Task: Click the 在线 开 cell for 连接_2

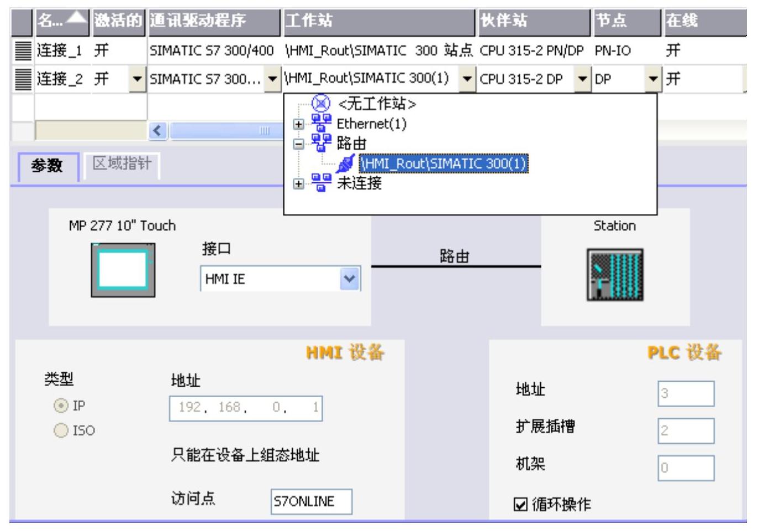Action: 703,79
